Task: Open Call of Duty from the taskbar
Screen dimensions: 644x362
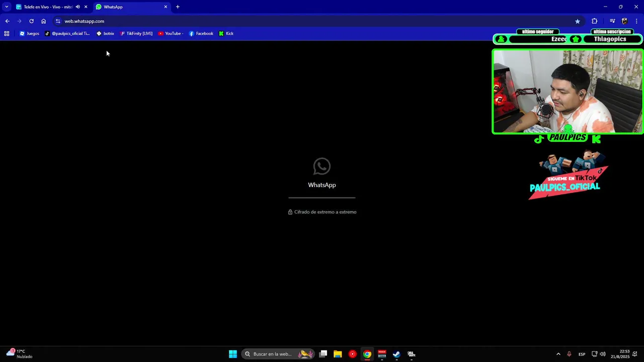Action: (x=411, y=354)
